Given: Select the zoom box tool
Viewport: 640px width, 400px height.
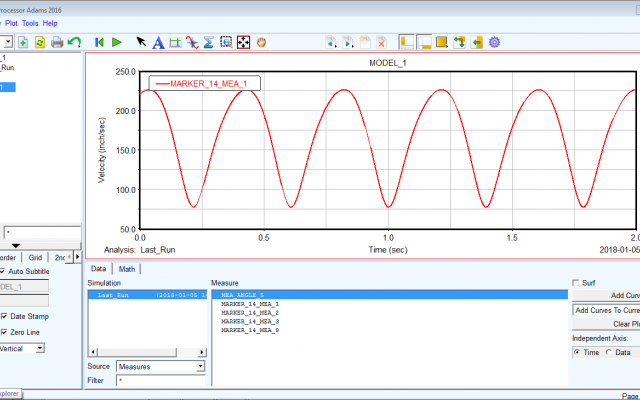Looking at the screenshot, I should tap(226, 42).
